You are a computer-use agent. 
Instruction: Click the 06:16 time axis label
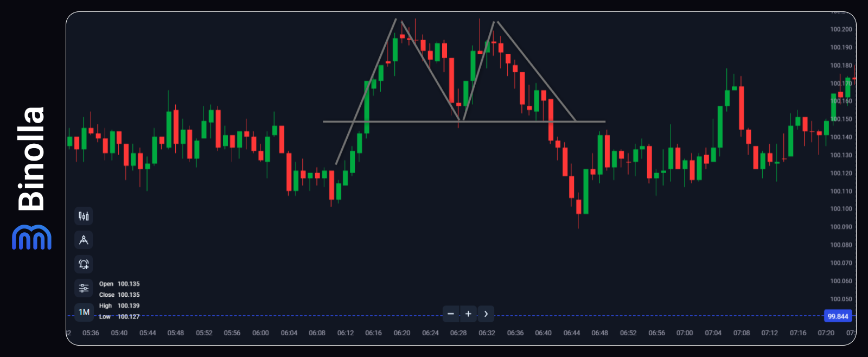click(x=373, y=333)
